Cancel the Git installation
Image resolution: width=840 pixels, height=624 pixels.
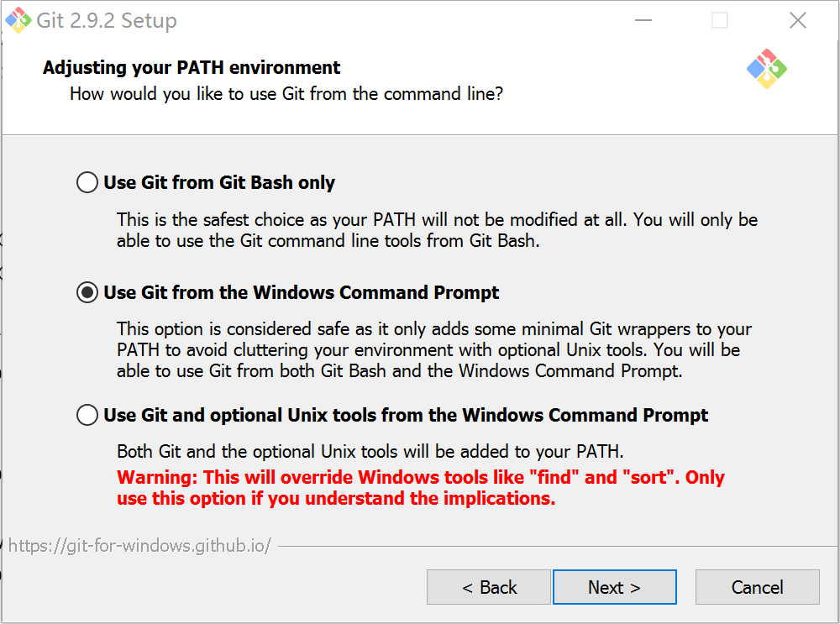(758, 587)
